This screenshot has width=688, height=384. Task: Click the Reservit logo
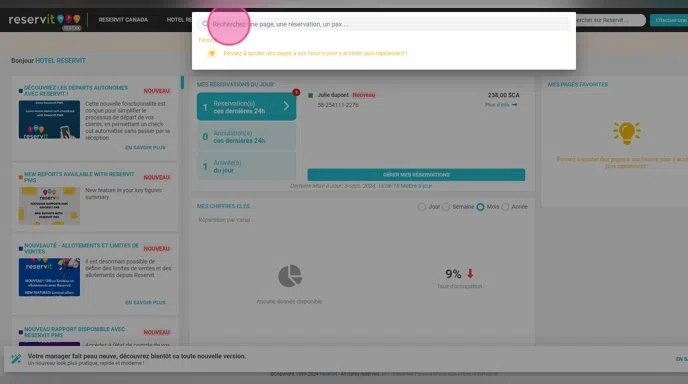45,20
